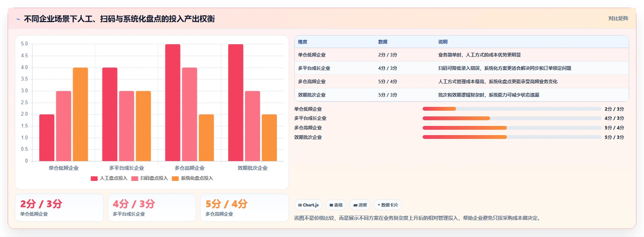Click the 单仓低频企业 label in the progress list
The height and width of the screenshot is (237, 644).
(x=308, y=109)
